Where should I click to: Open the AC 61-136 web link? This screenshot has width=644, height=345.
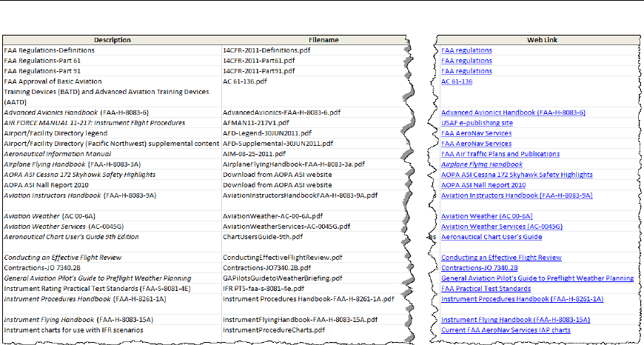457,81
